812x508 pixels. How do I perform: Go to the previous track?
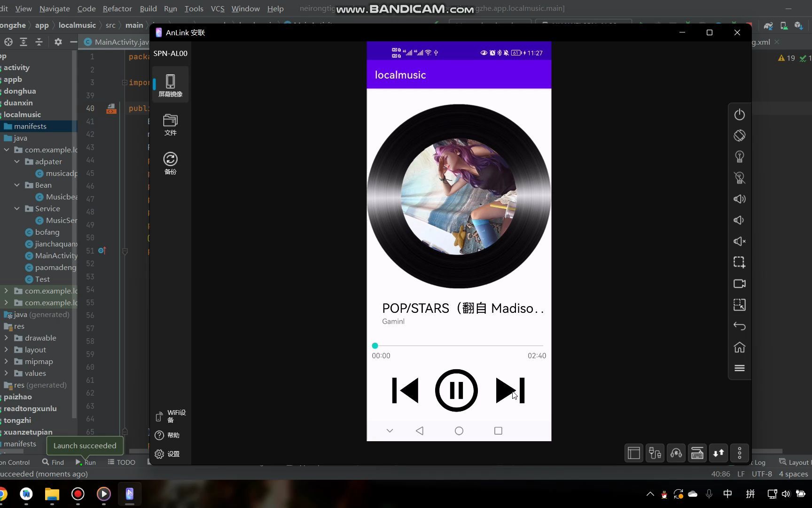click(x=405, y=390)
